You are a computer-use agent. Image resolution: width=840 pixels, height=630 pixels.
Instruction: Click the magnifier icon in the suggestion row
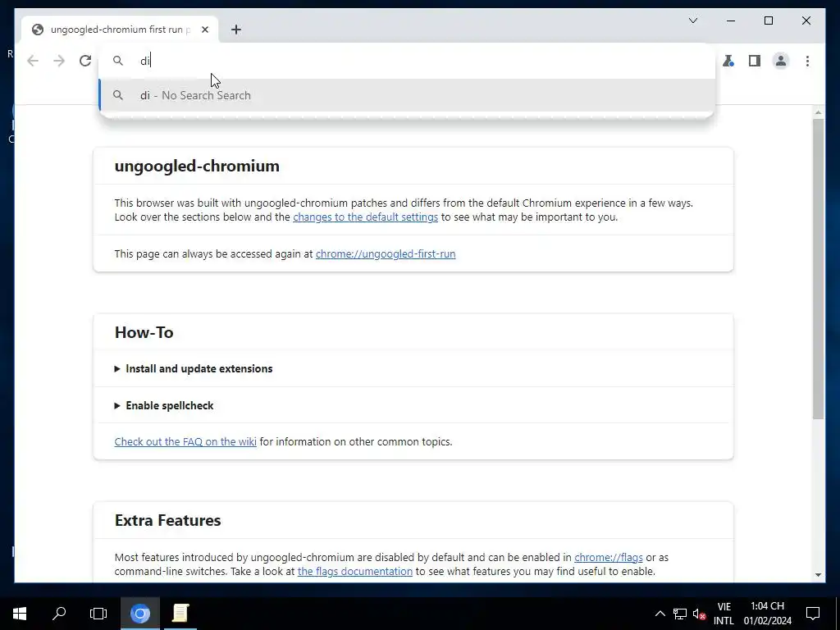click(x=118, y=95)
